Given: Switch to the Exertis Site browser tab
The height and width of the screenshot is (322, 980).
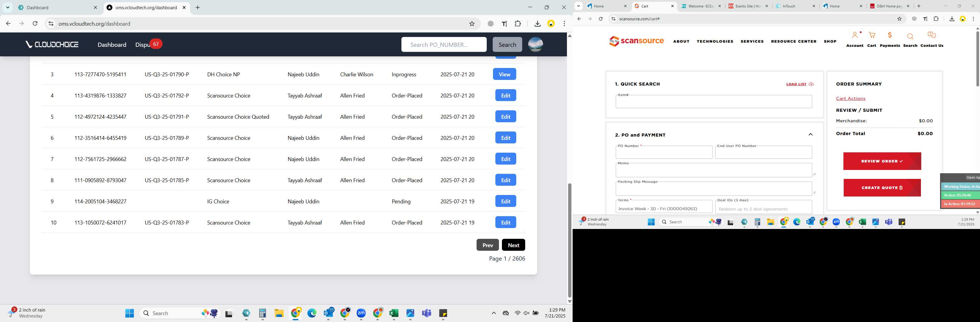Looking at the screenshot, I should tap(748, 6).
